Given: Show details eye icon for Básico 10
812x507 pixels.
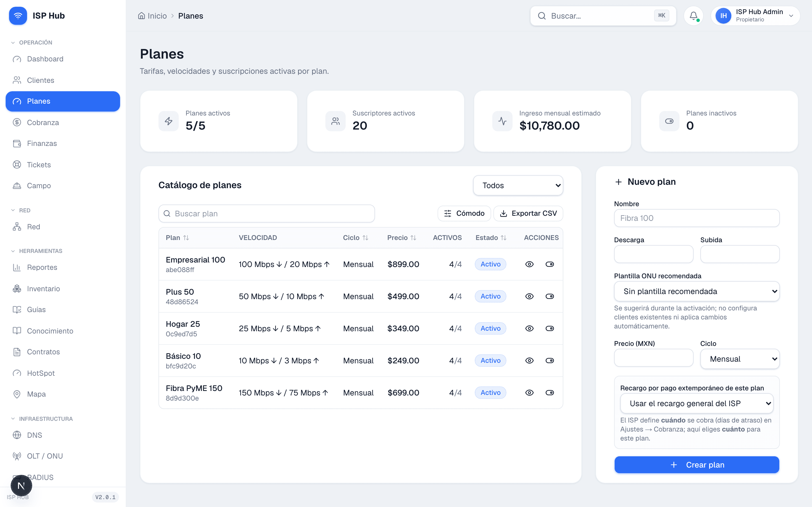Looking at the screenshot, I should [529, 361].
